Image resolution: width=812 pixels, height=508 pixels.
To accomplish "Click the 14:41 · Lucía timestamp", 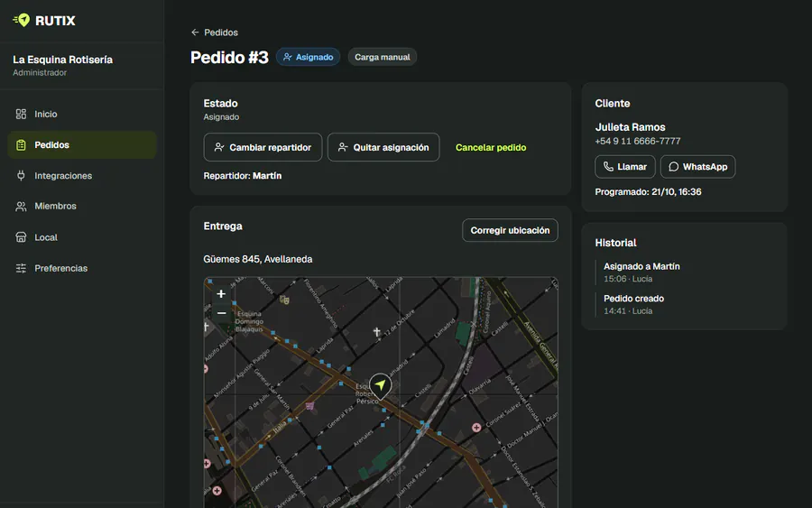I will [628, 311].
